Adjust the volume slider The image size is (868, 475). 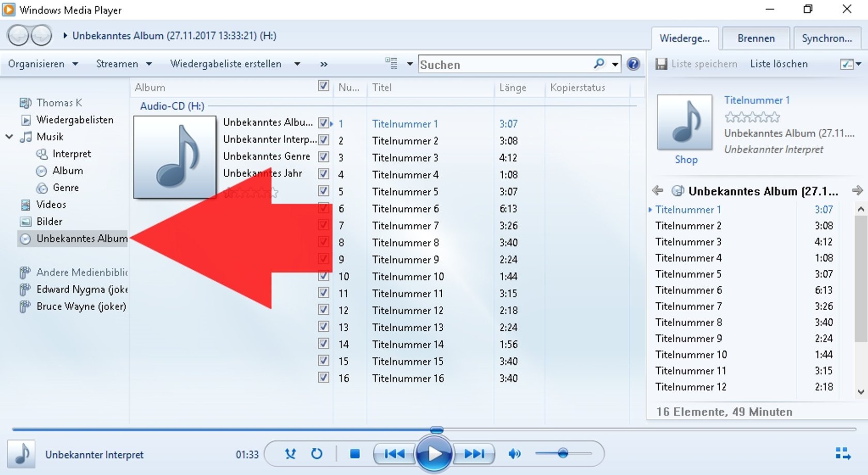click(x=564, y=454)
